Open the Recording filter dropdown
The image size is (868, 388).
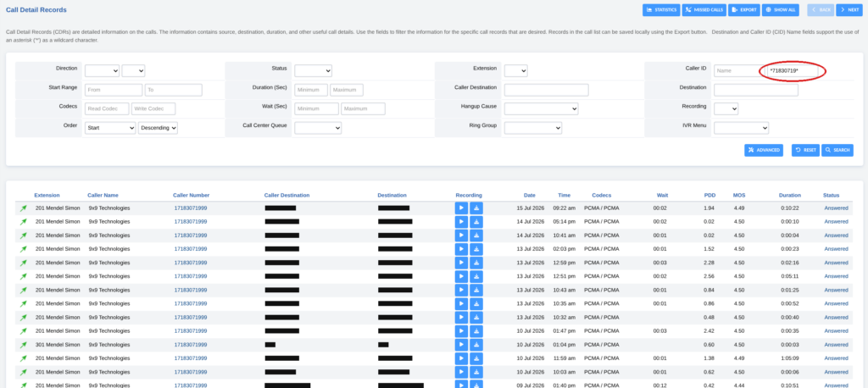[x=726, y=108]
